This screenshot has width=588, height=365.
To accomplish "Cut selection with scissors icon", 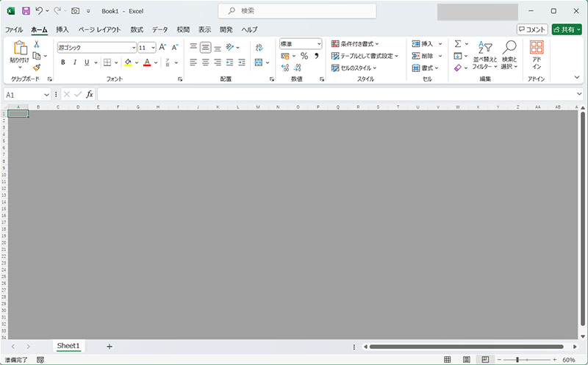I will (x=36, y=44).
